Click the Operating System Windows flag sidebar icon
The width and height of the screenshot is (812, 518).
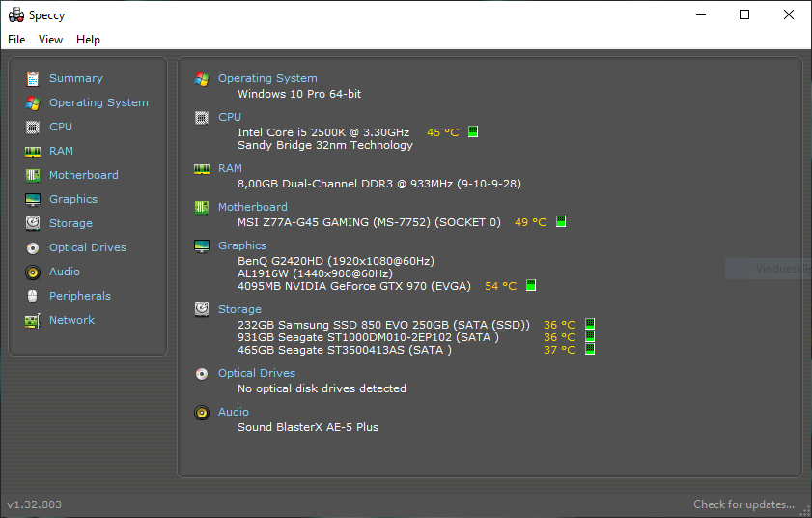point(33,103)
